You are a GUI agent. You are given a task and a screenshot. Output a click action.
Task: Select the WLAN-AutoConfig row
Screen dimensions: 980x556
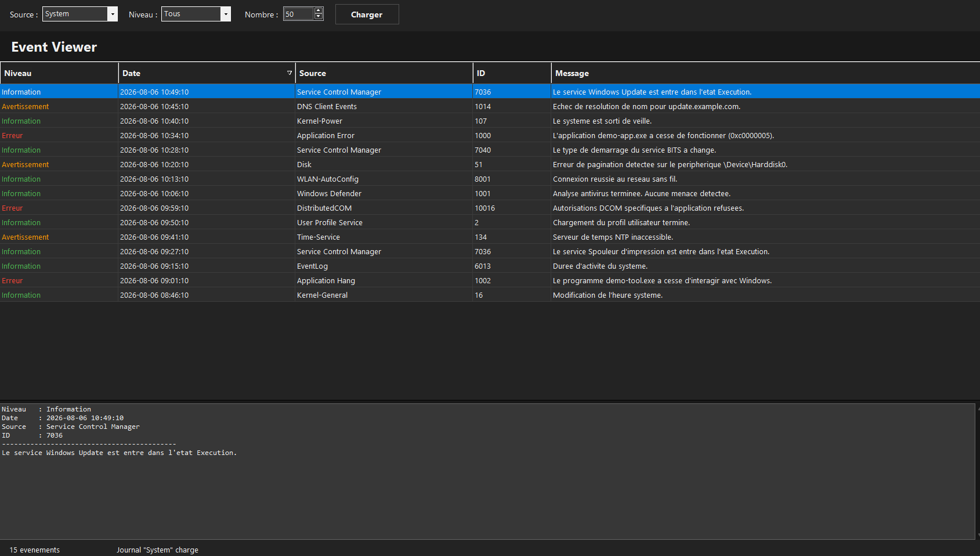click(490, 179)
